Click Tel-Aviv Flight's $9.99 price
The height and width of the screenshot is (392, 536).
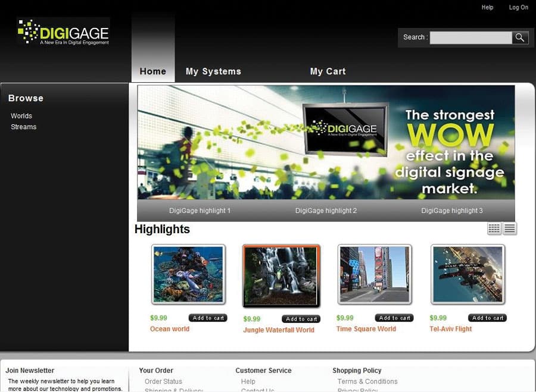point(438,318)
